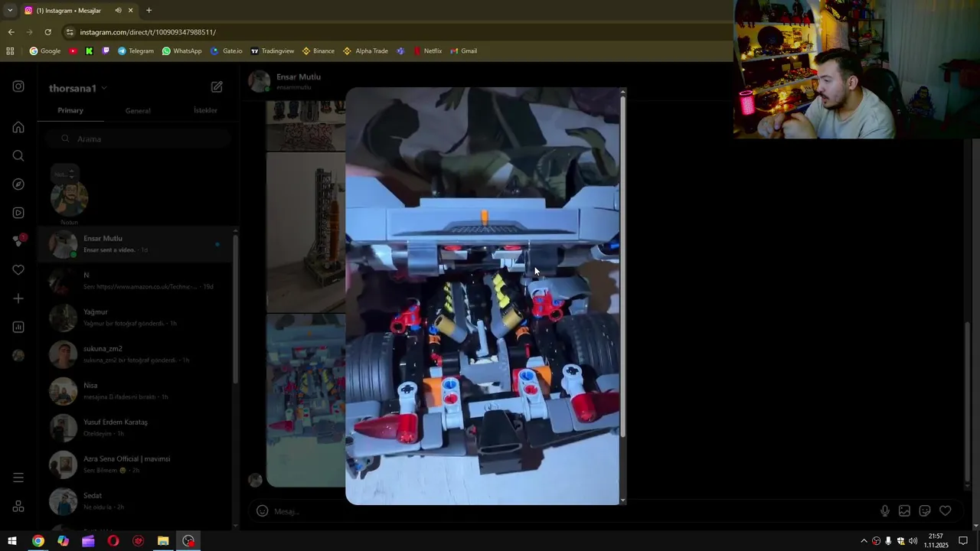Open the sukuna_zm2 conversation
Viewport: 980px width, 551px height.
[136, 354]
